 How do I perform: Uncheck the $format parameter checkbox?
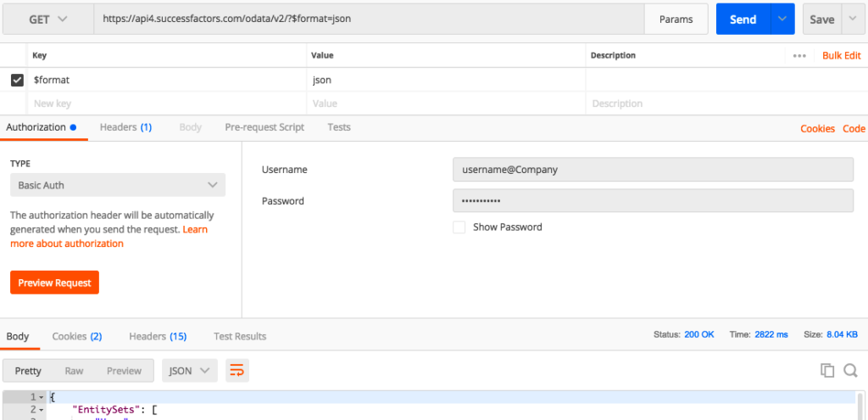[17, 80]
